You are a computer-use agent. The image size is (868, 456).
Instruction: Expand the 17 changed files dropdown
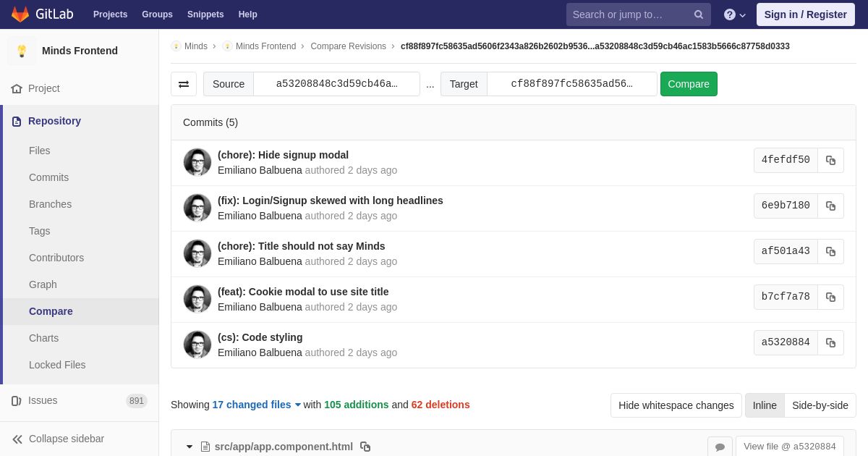[x=256, y=405]
